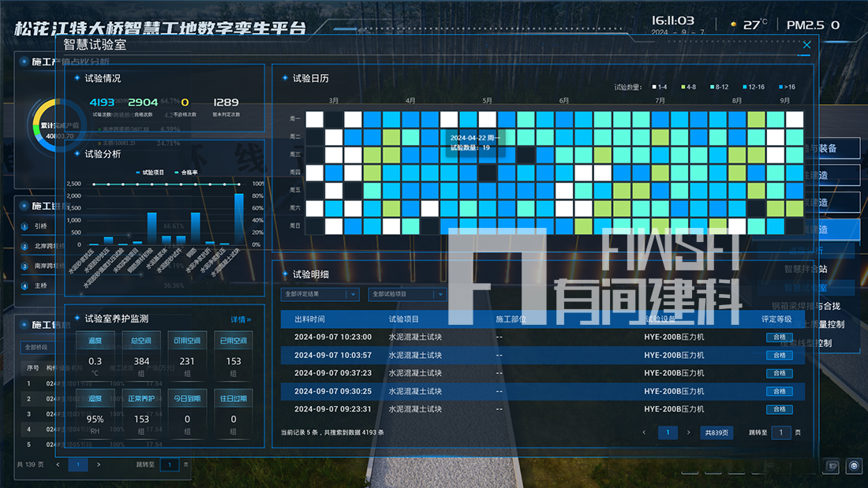Open the 全部试验项目 dropdown

tap(407, 294)
